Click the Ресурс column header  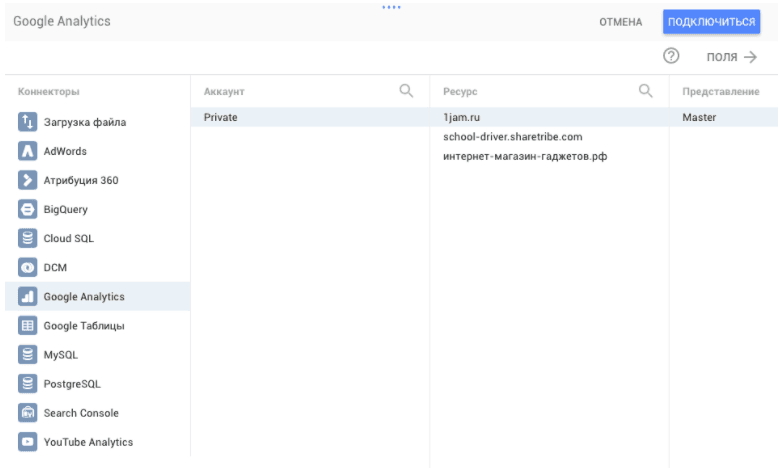coord(460,91)
